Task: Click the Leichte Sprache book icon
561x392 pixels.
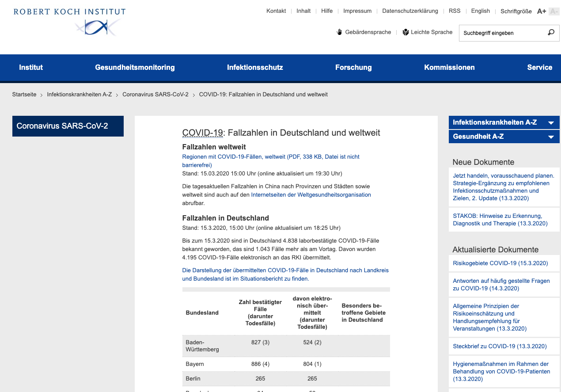Action: pos(406,32)
